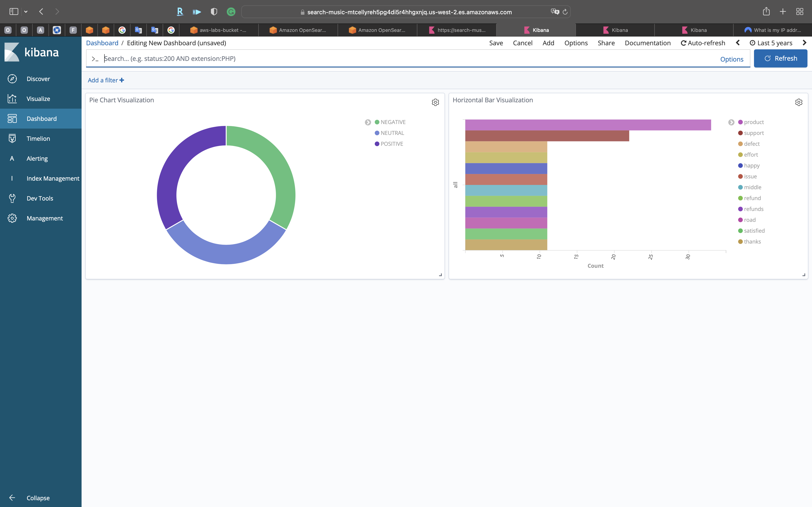Open Pie Chart panel settings gear
The width and height of the screenshot is (812, 507).
click(435, 102)
